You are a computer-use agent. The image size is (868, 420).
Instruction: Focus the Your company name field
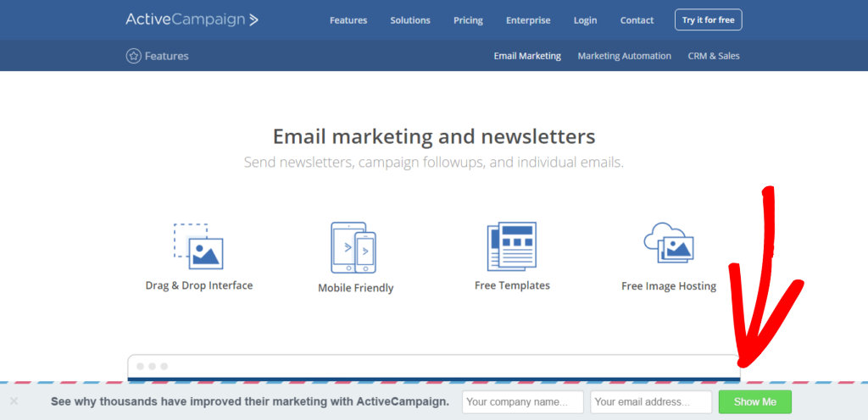[x=522, y=401]
